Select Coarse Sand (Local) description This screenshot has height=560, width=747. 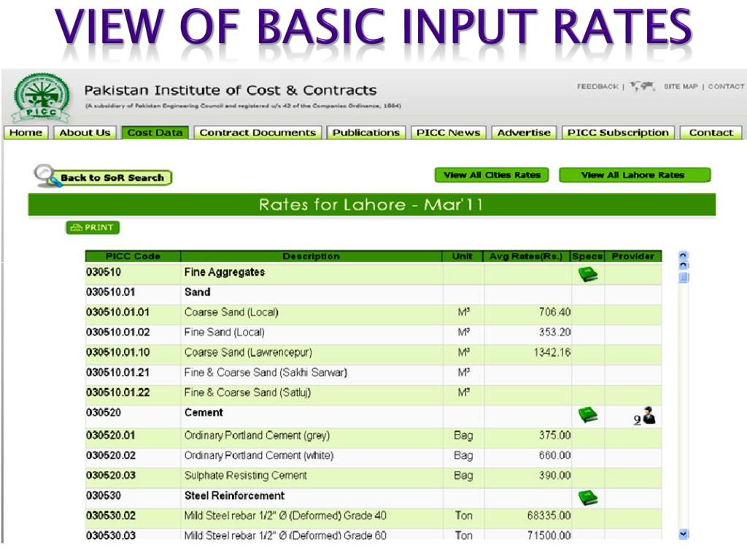click(231, 312)
